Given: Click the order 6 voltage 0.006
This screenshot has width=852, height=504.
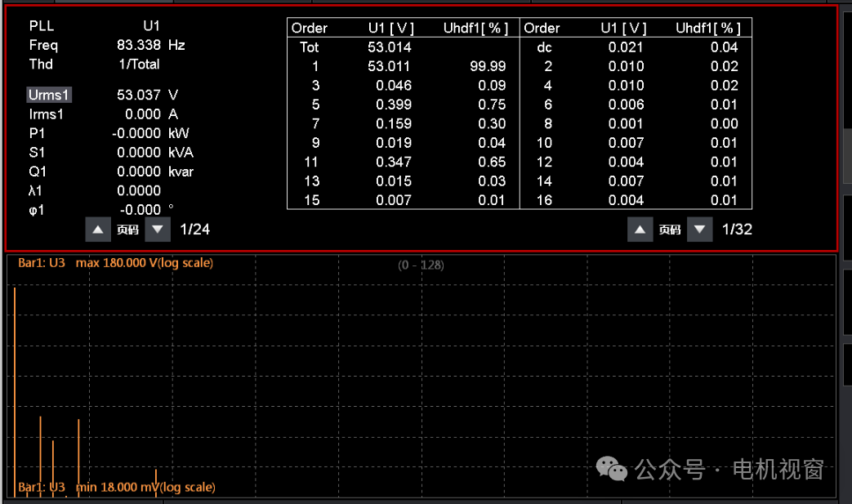Looking at the screenshot, I should click(x=626, y=105).
